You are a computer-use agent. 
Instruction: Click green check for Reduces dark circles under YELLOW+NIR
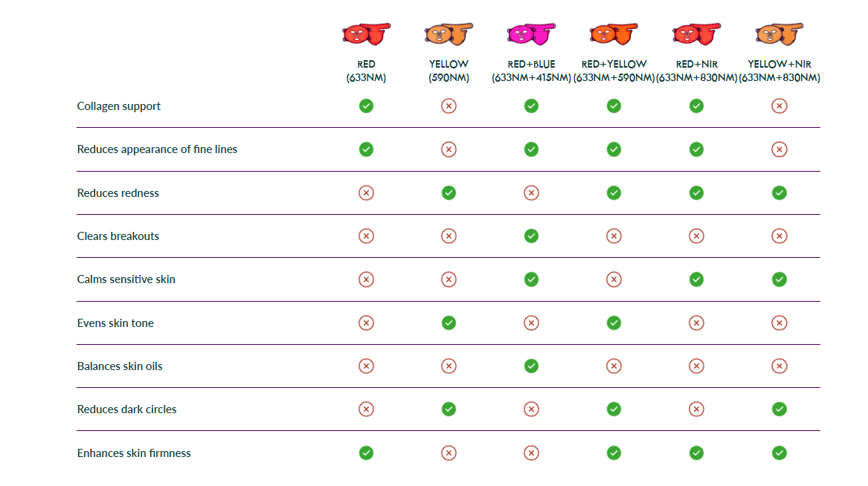[x=779, y=409]
